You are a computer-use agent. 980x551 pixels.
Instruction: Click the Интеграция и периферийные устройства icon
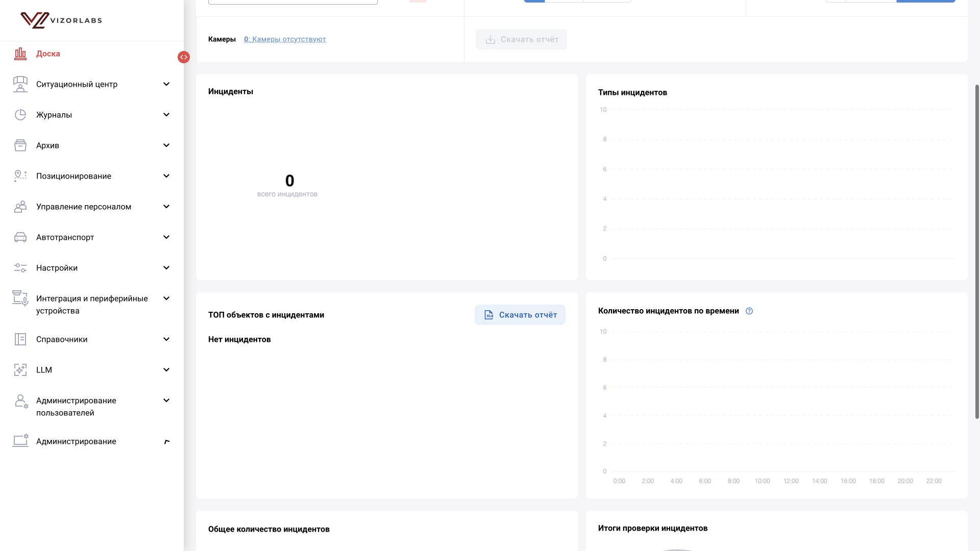[20, 298]
